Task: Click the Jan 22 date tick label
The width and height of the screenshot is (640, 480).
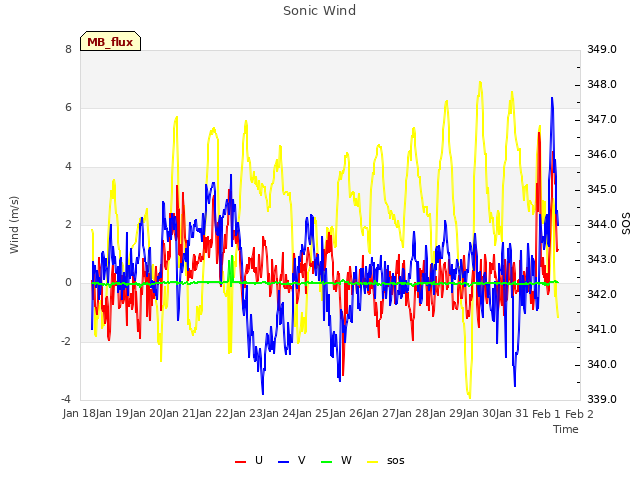Action: [x=213, y=414]
